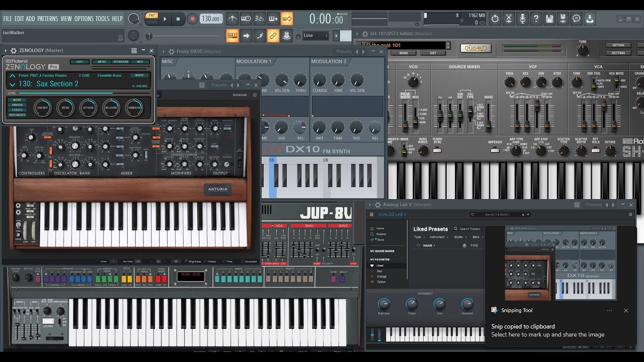Open the TOOLS menu
This screenshot has width=644, height=362.
click(102, 19)
